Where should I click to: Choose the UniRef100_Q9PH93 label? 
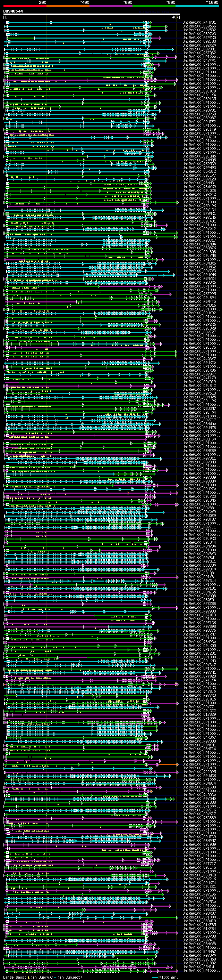(199, 168)
